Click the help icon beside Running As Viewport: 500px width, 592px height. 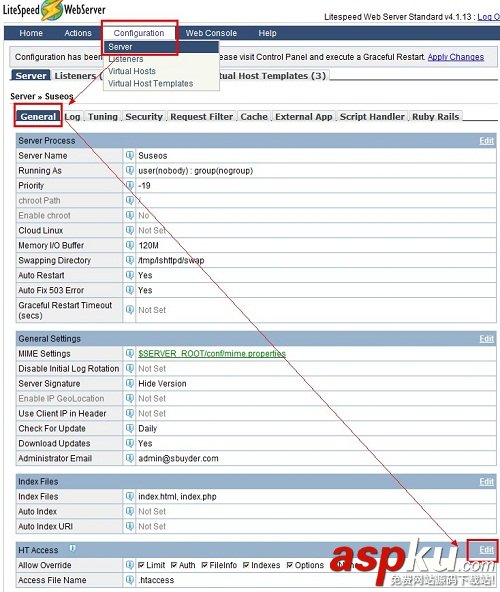click(130, 170)
